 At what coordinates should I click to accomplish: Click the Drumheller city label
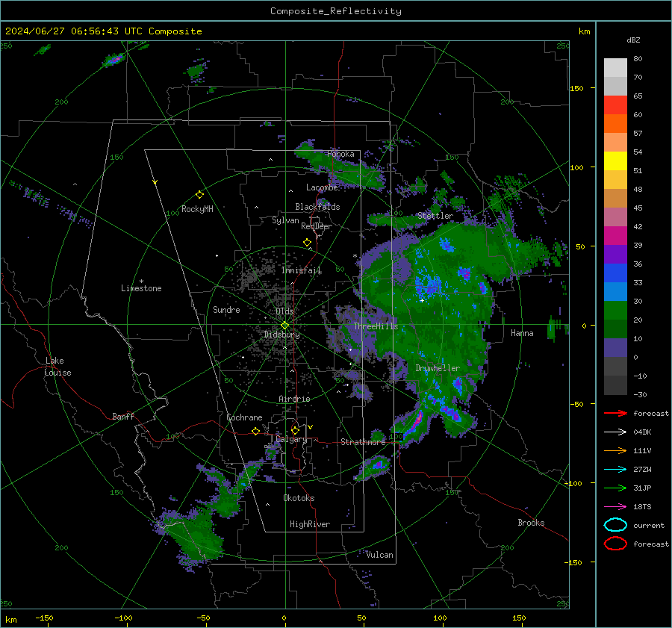(x=438, y=368)
